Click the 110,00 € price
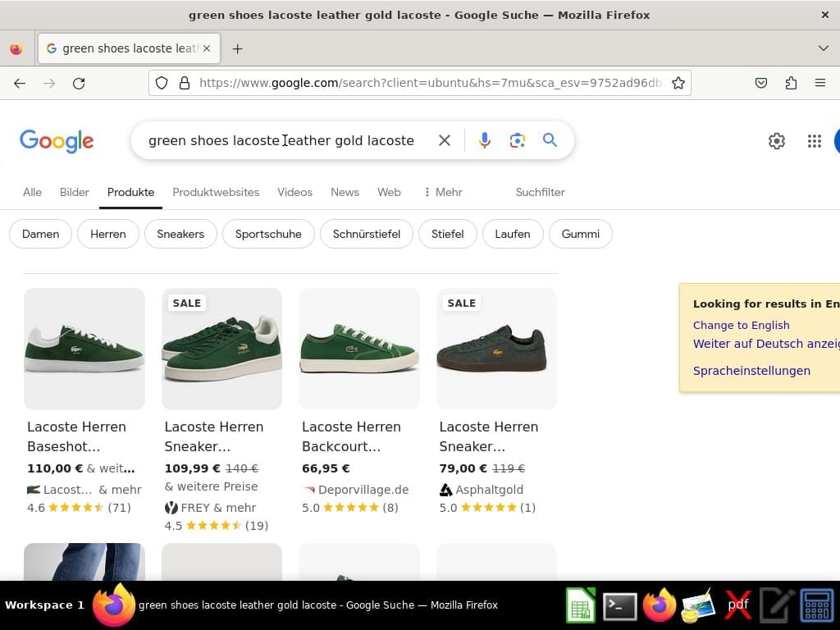The image size is (840, 630). tap(55, 468)
